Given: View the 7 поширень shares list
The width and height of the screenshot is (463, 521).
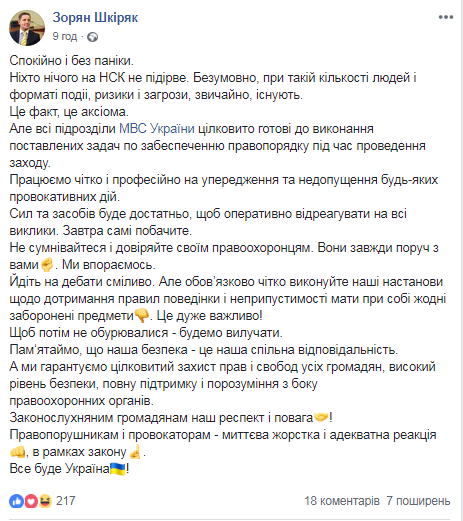Looking at the screenshot, I should click(x=418, y=501).
